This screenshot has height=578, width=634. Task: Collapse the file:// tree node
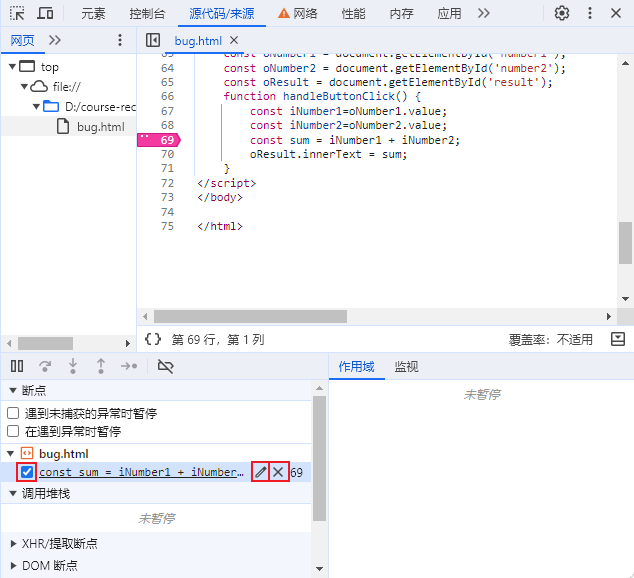click(24, 86)
